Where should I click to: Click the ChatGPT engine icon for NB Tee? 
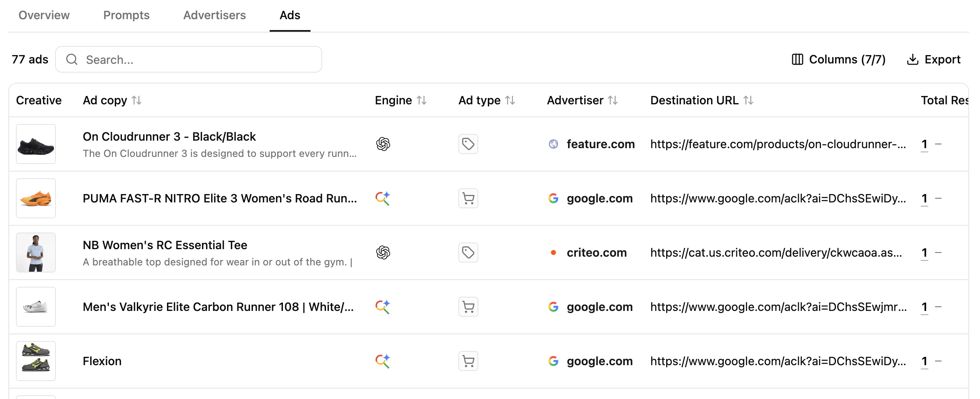coord(383,253)
